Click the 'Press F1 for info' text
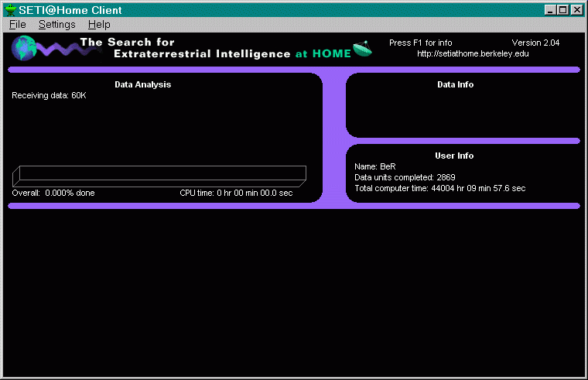The height and width of the screenshot is (380, 588). [420, 43]
